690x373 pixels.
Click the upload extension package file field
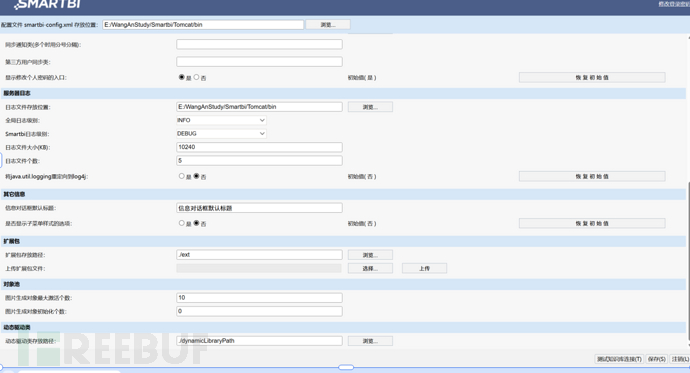[259, 268]
